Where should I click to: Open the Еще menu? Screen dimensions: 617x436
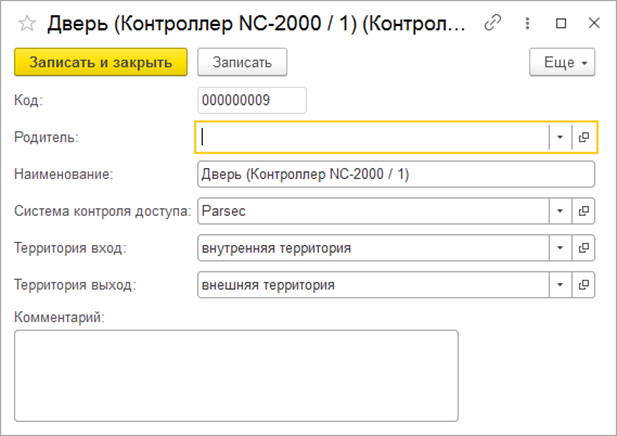562,62
